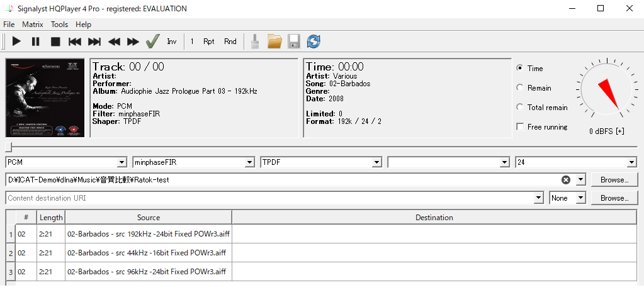Toggle the single-track '1' repeat option

192,42
